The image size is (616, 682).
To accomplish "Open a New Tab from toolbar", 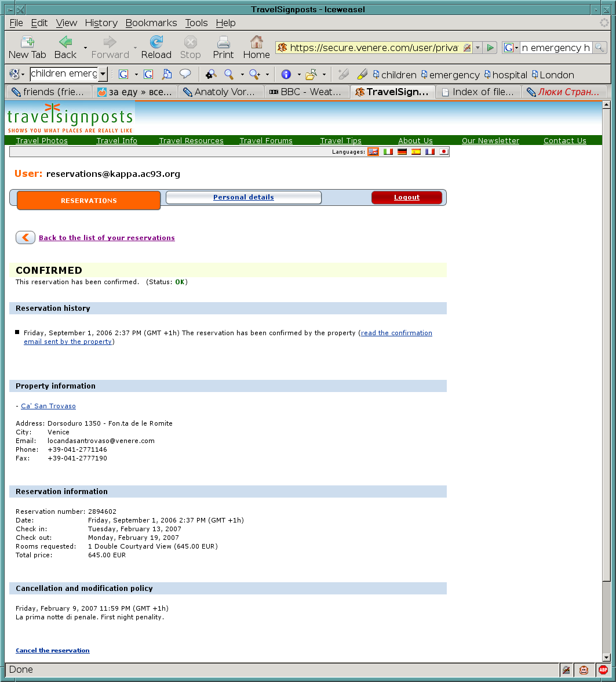I will [x=27, y=48].
